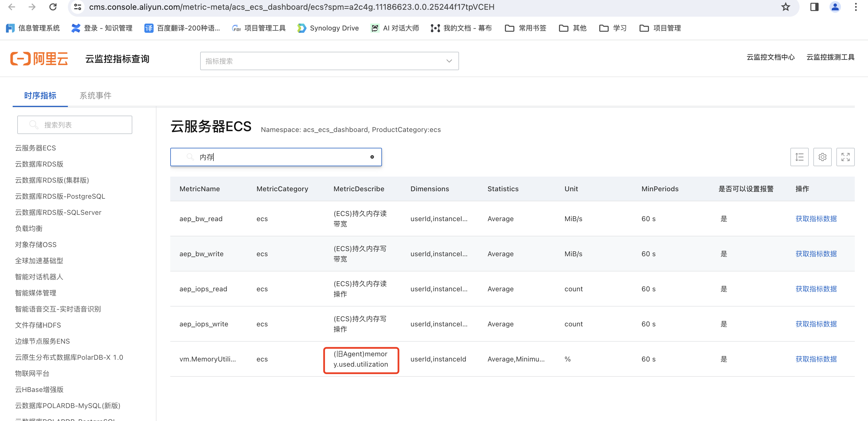Bookmark this page with star icon
This screenshot has width=868, height=421.
coord(785,7)
